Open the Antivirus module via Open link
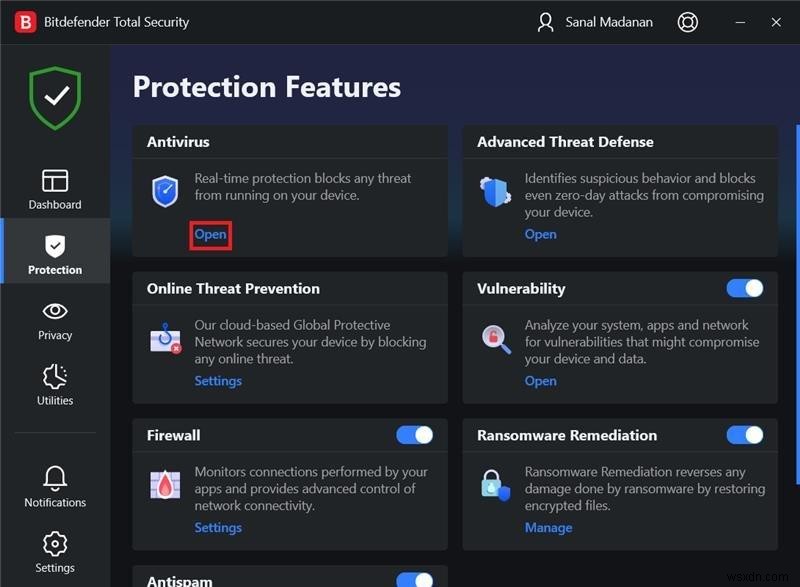This screenshot has width=800, height=587. tap(210, 234)
